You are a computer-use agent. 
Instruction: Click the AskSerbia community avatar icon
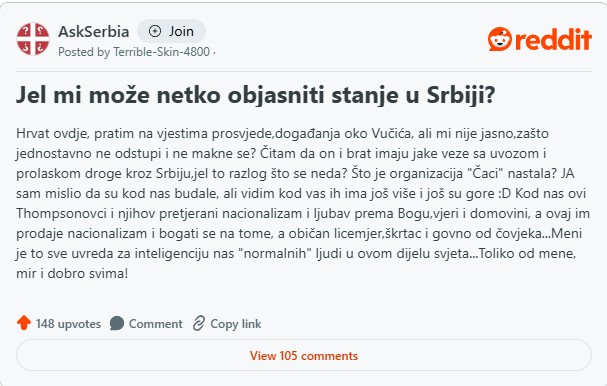point(33,39)
